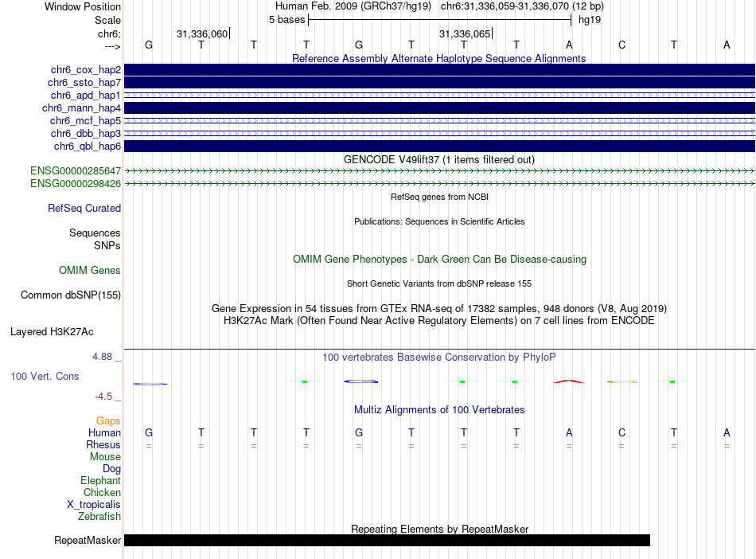Click the chr6_cox_hap2 track label
Screen dimensions: 756x559
tap(86, 70)
